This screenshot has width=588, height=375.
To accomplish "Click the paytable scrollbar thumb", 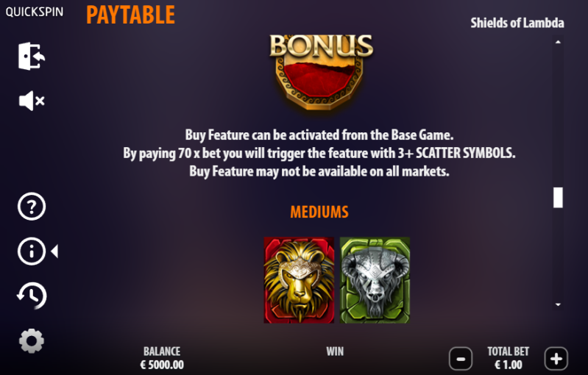I will [558, 198].
